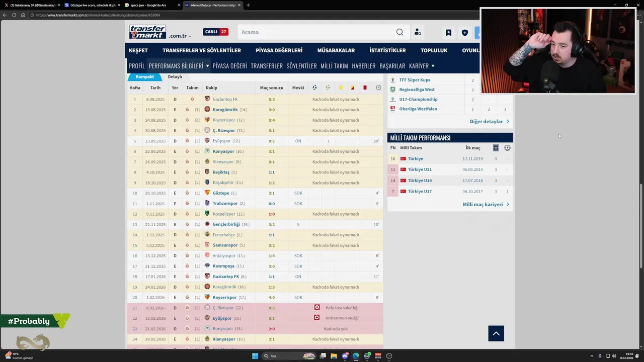The width and height of the screenshot is (644, 362).
Task: Click the Fenerbahçe club crest icon
Action: (207, 235)
